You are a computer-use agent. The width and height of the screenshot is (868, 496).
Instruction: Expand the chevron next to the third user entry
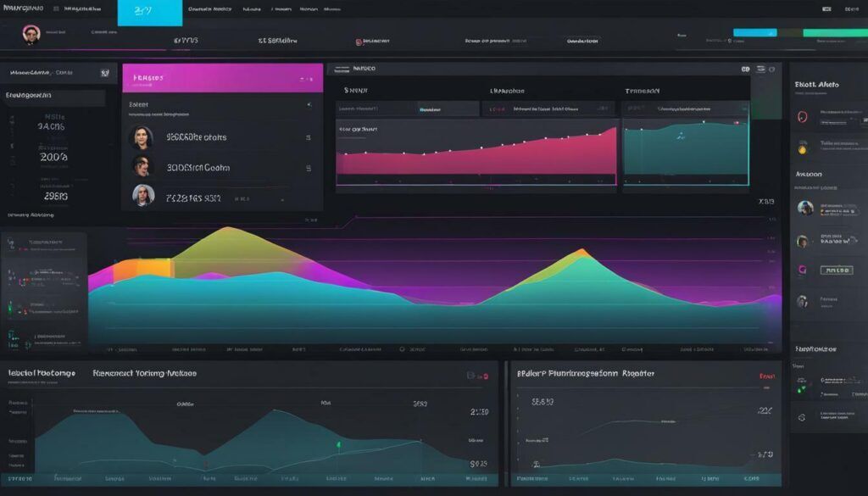(x=284, y=198)
